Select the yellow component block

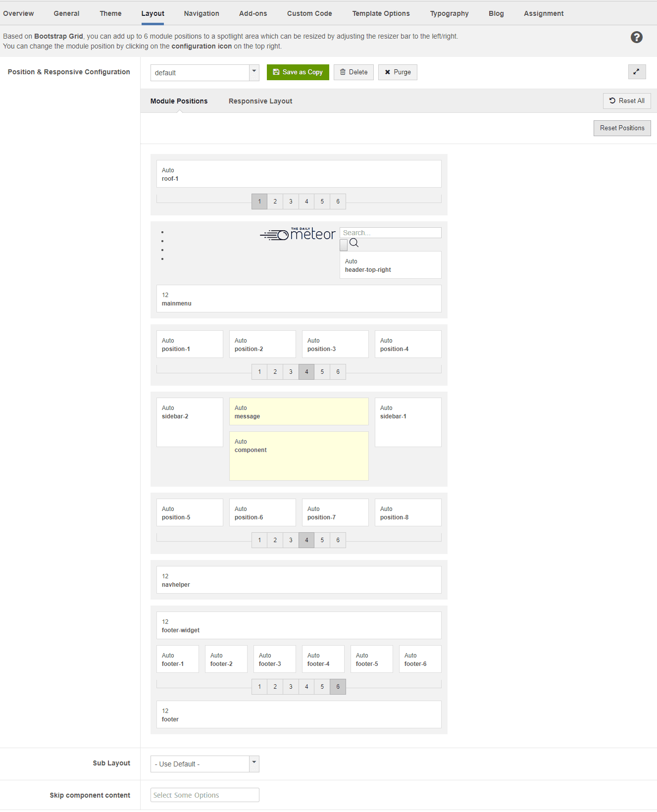[x=299, y=456]
